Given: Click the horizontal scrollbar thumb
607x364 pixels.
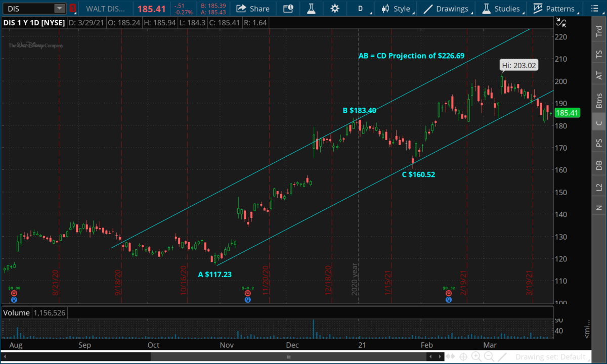Looking at the screenshot, I should pyautogui.click(x=288, y=356).
